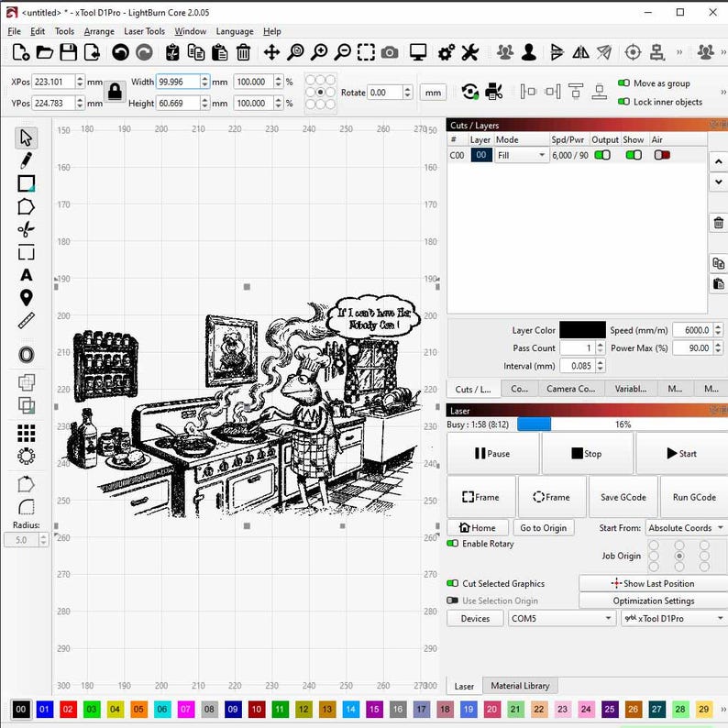
Task: Activate the Edit Nodes tool
Action: pyautogui.click(x=26, y=229)
